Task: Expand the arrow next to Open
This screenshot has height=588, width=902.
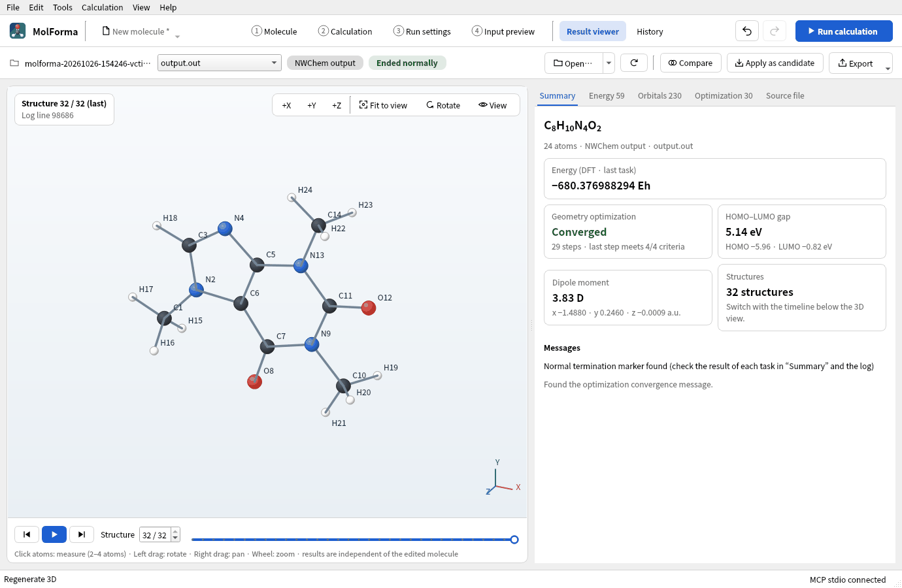Action: 609,63
